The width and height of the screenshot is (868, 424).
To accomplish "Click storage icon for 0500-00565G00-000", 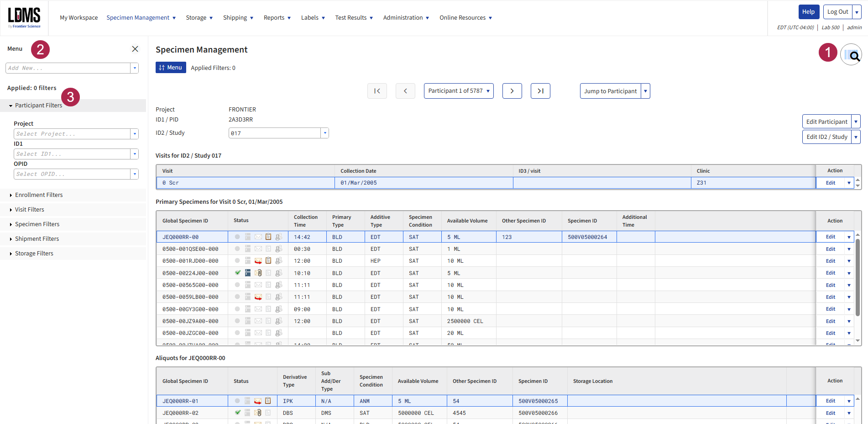I will coord(248,285).
